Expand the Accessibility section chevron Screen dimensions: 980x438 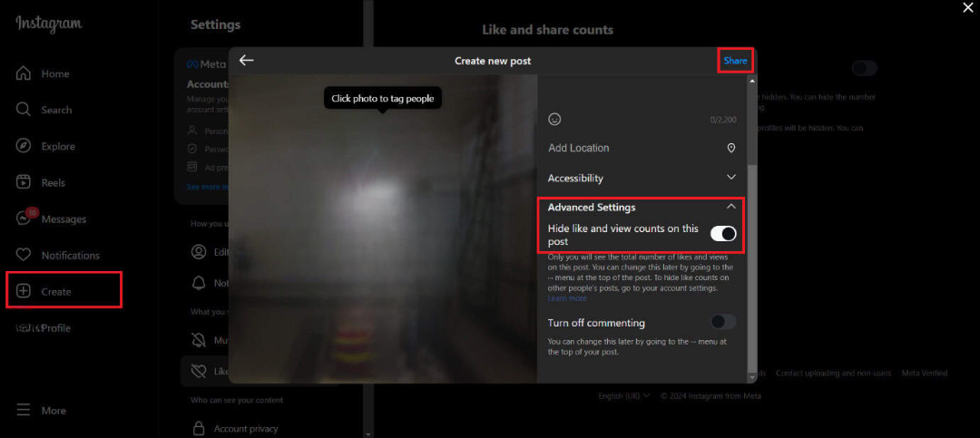[x=731, y=178]
